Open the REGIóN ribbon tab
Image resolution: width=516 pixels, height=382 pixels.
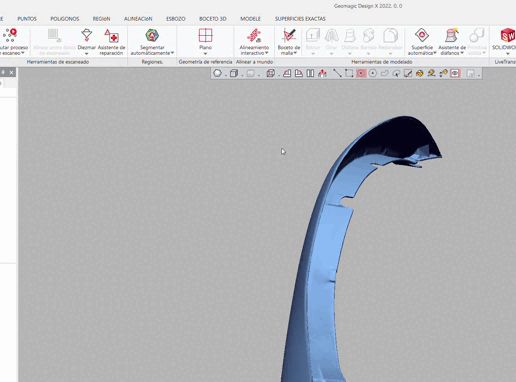[101, 19]
